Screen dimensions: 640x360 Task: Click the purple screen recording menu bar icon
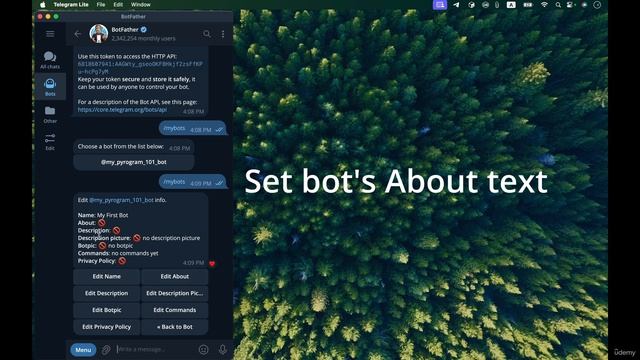pyautogui.click(x=440, y=4)
